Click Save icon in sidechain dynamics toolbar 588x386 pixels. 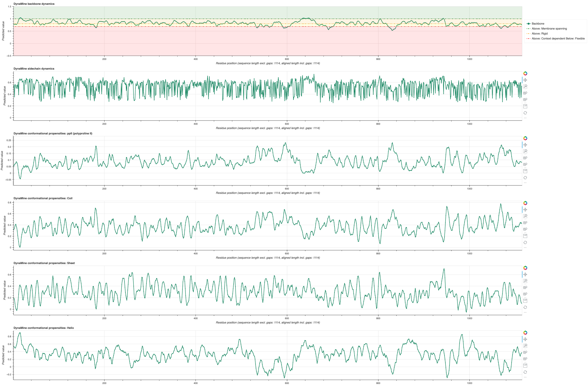coord(525,106)
